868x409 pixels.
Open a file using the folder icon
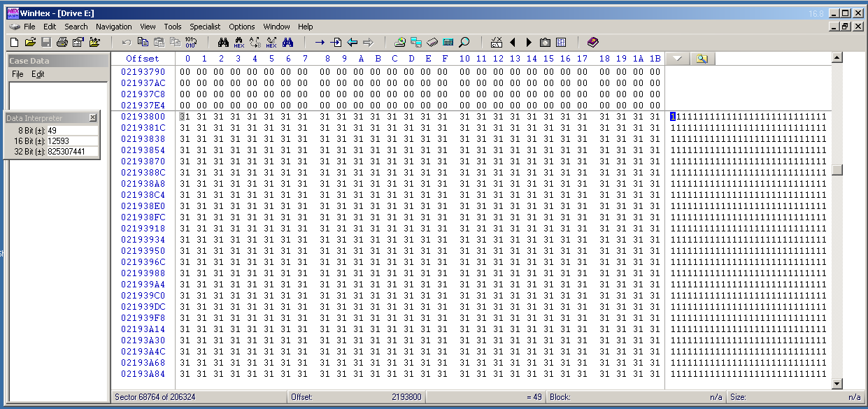coord(30,42)
